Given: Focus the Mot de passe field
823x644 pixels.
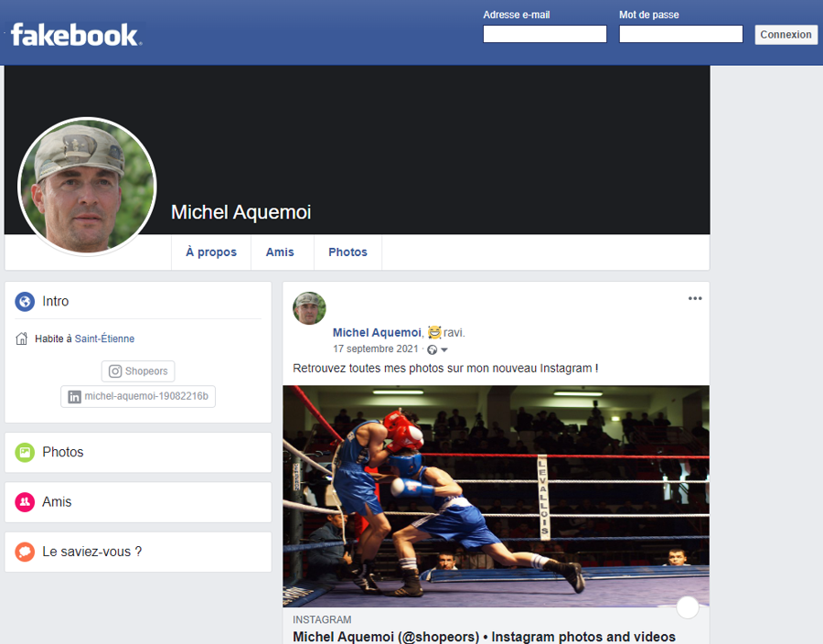Looking at the screenshot, I should [680, 35].
